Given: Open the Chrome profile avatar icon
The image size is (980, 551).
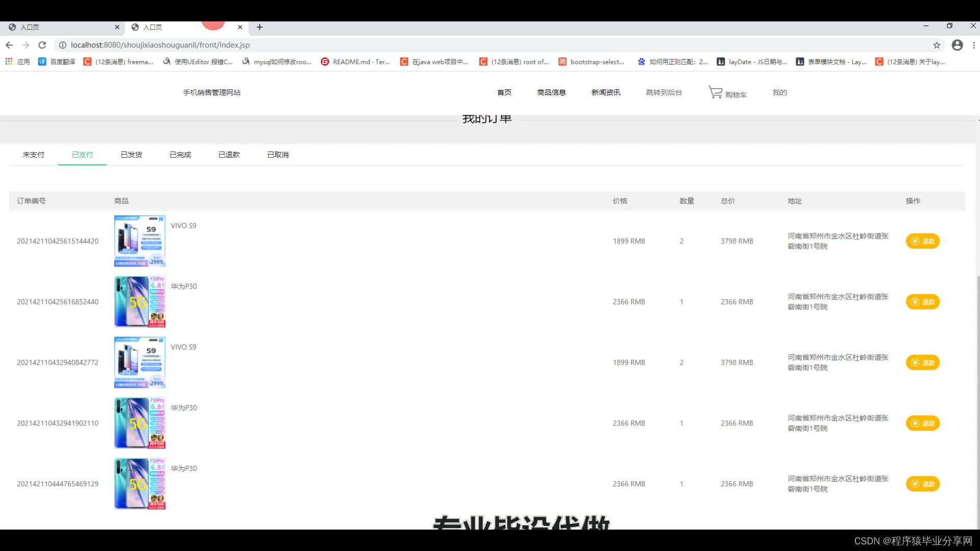Looking at the screenshot, I should pyautogui.click(x=957, y=45).
